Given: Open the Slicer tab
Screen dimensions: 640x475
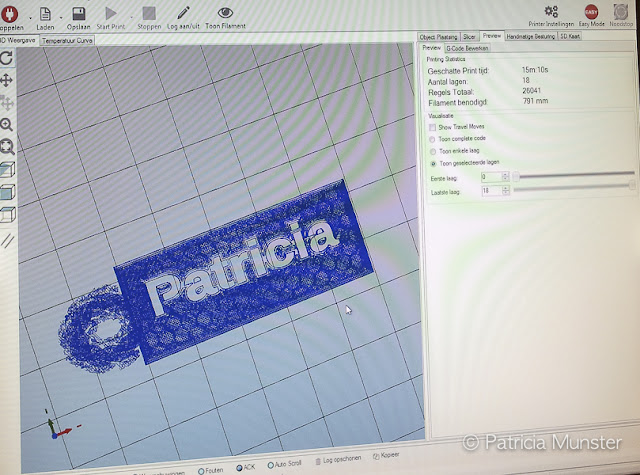Looking at the screenshot, I should [469, 37].
